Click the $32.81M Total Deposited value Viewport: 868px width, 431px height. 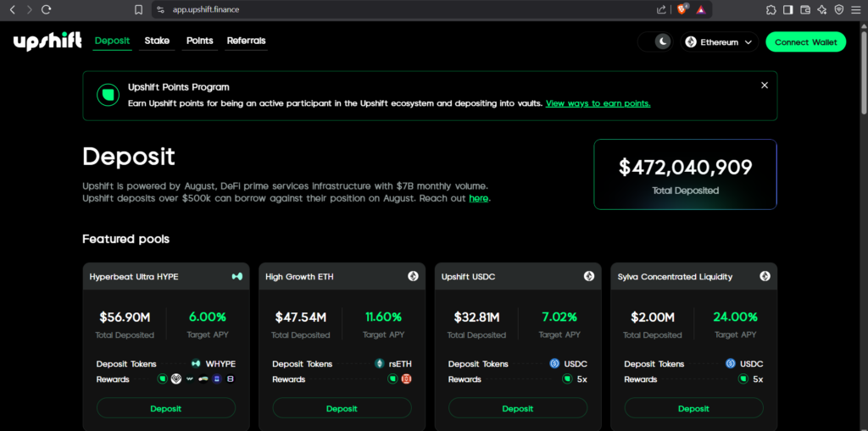coord(476,317)
